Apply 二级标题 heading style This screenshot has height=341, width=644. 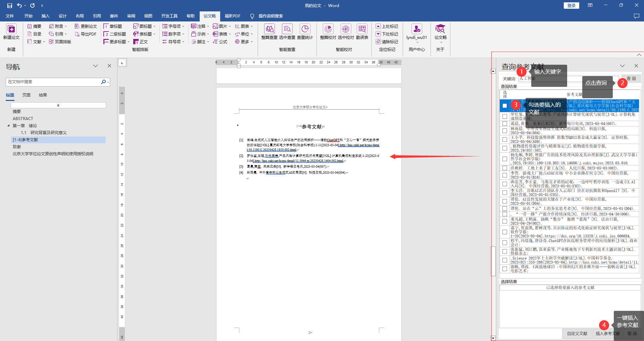[115, 34]
